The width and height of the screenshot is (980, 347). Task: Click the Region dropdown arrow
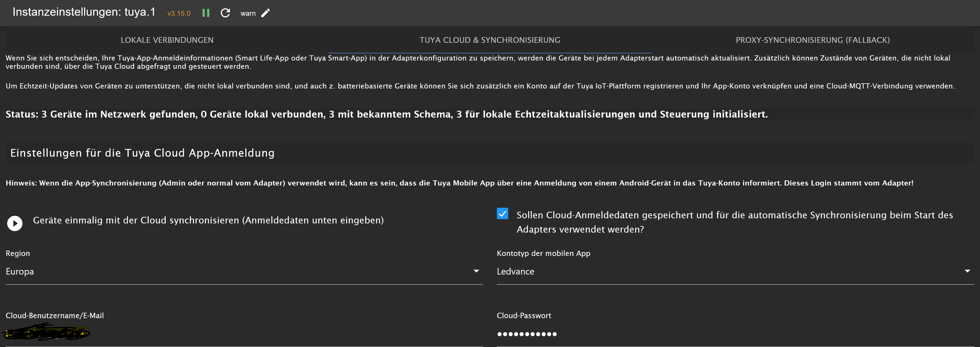pos(476,271)
